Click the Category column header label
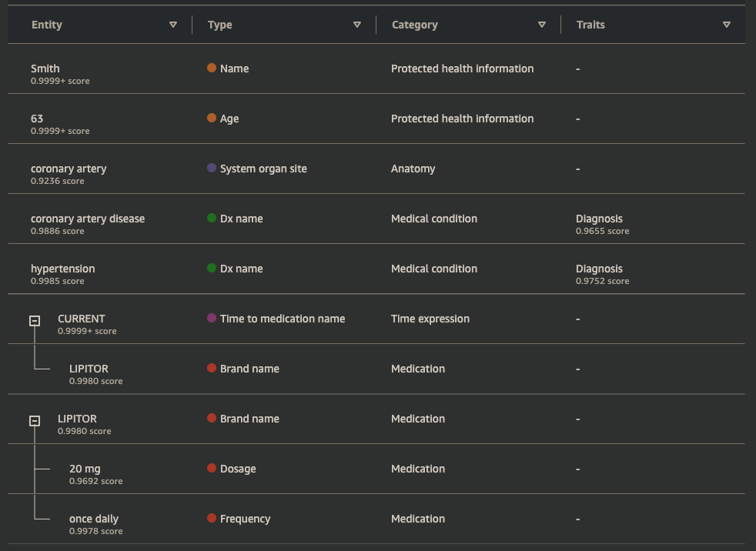 coord(415,25)
